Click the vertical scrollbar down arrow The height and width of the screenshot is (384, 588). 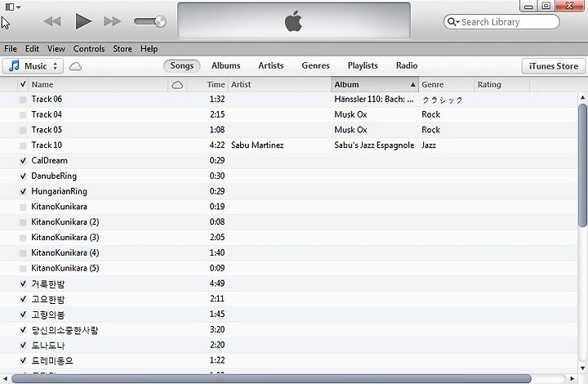[x=582, y=368]
